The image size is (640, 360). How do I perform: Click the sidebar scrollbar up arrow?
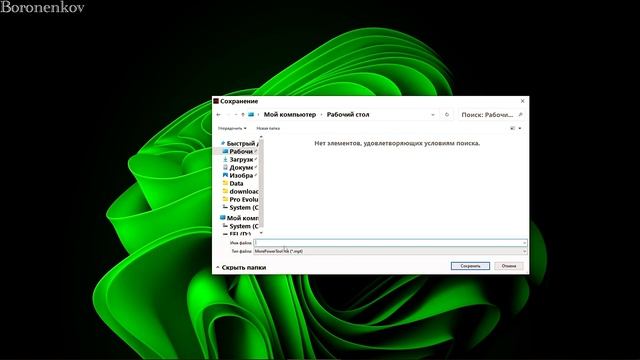tap(261, 137)
